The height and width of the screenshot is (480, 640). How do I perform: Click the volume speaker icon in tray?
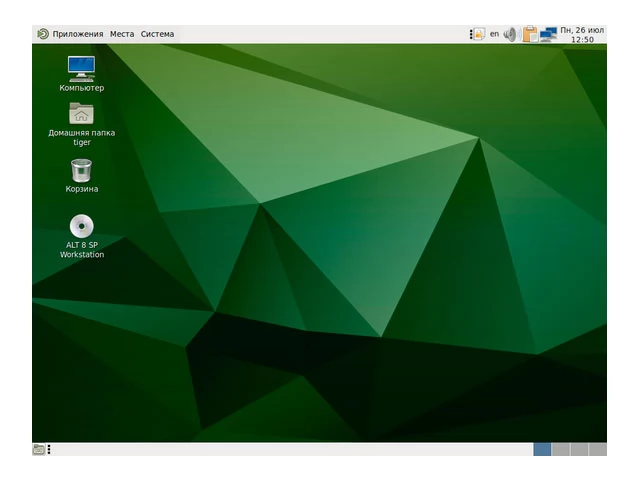pos(510,34)
